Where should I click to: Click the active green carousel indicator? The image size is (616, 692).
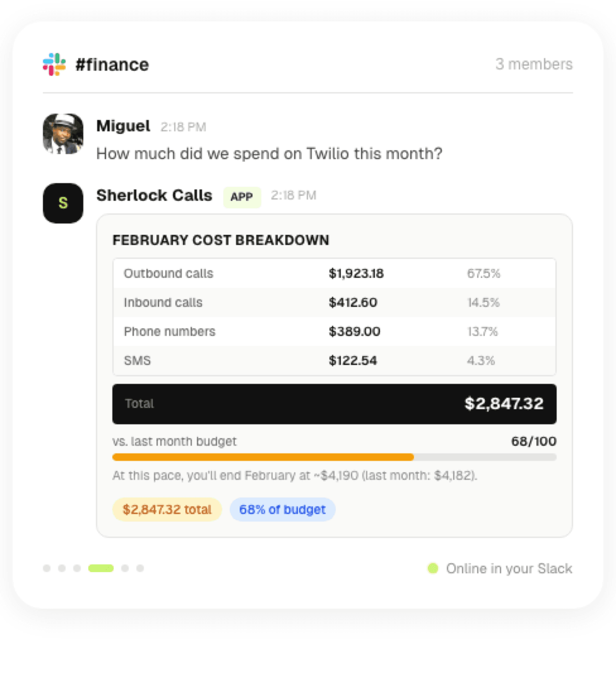pyautogui.click(x=101, y=568)
